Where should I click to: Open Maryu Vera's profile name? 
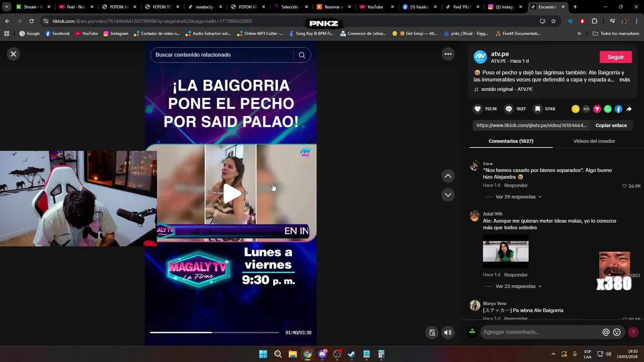click(x=495, y=304)
